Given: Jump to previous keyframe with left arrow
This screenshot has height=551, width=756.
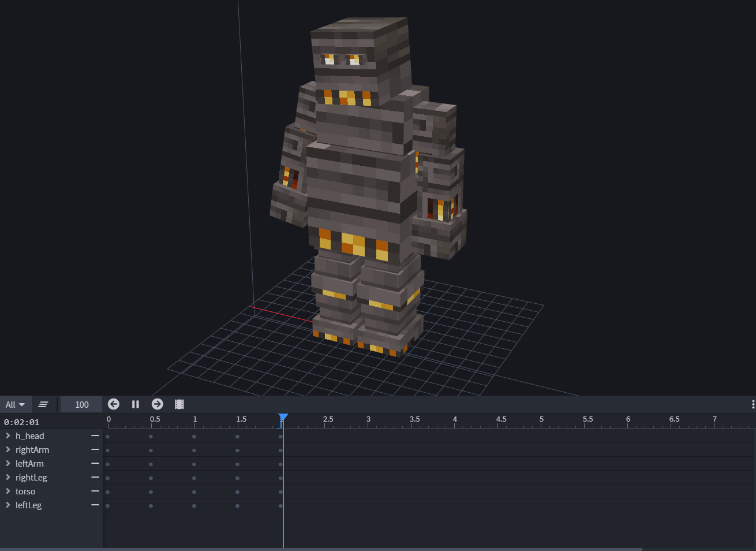Looking at the screenshot, I should 114,404.
